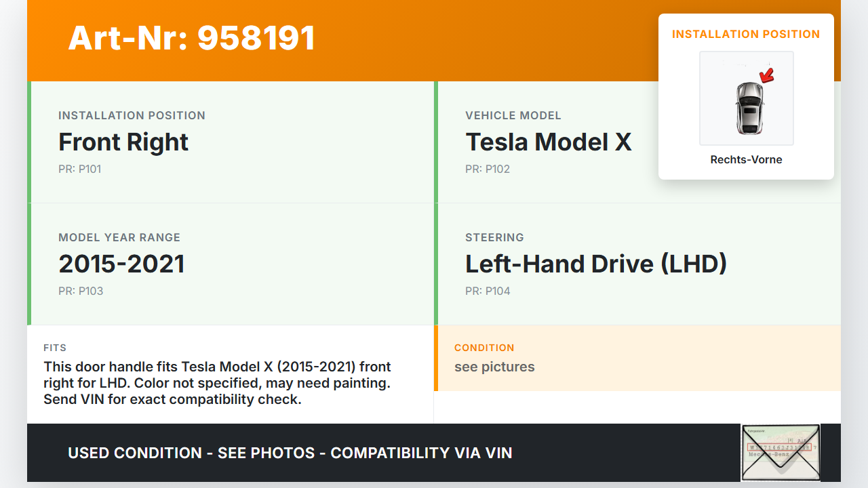Click the "Front Right" installation value

tap(123, 142)
